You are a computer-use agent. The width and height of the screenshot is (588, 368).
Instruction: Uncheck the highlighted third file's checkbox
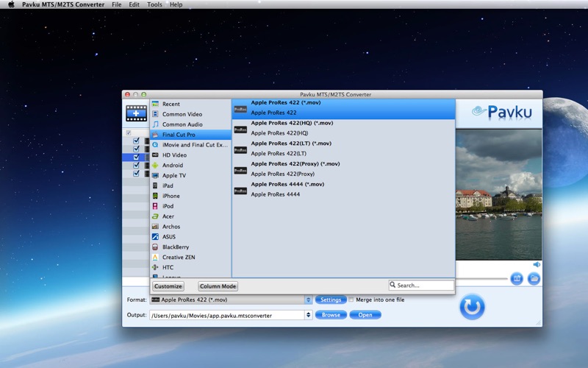pyautogui.click(x=136, y=157)
